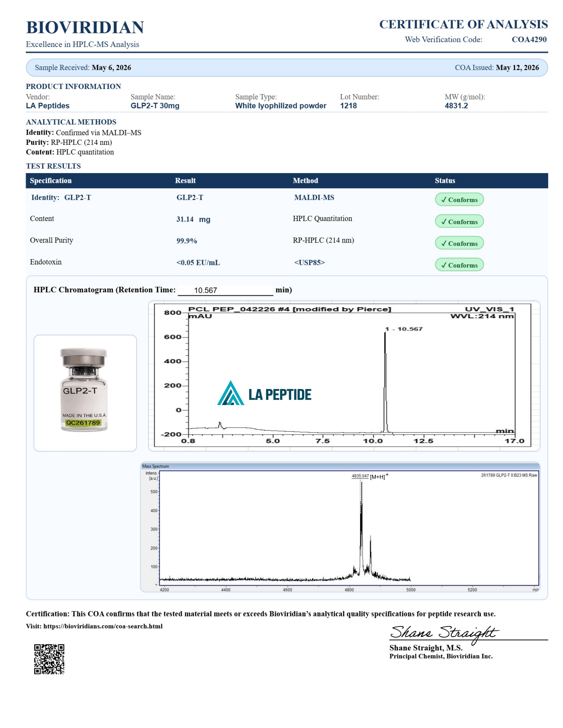Viewport: 563px width, 728px height.
Task: Select molecular weight value 4831.2
Action: 456,106
